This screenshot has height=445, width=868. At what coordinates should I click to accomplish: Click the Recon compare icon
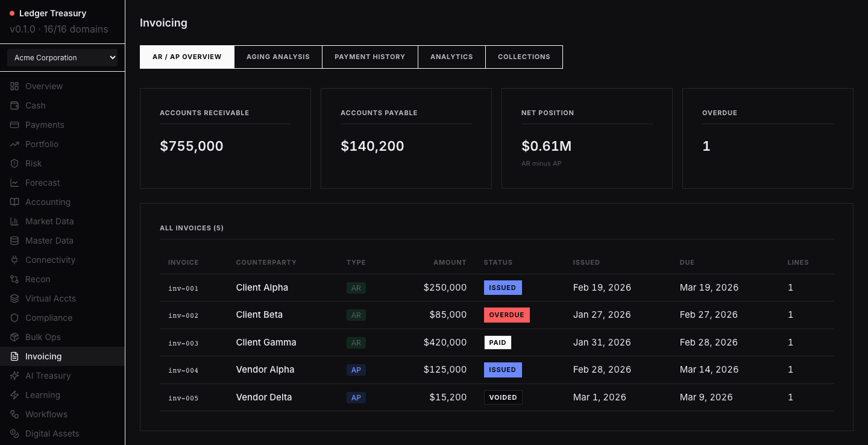click(x=14, y=279)
